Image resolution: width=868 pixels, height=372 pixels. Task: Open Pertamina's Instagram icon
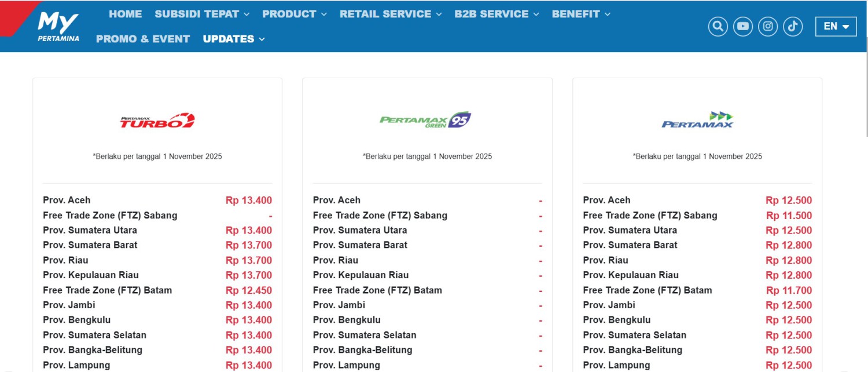tap(767, 26)
